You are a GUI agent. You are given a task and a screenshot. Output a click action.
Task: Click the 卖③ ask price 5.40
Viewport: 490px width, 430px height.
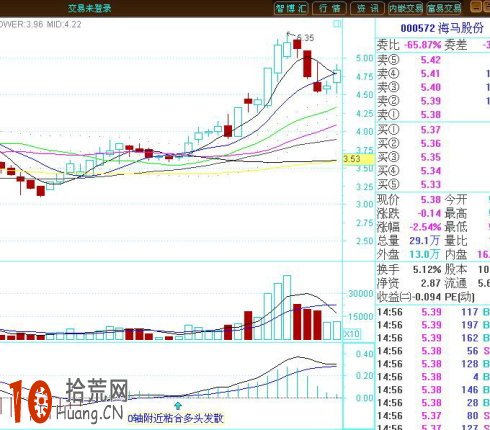[x=430, y=87]
